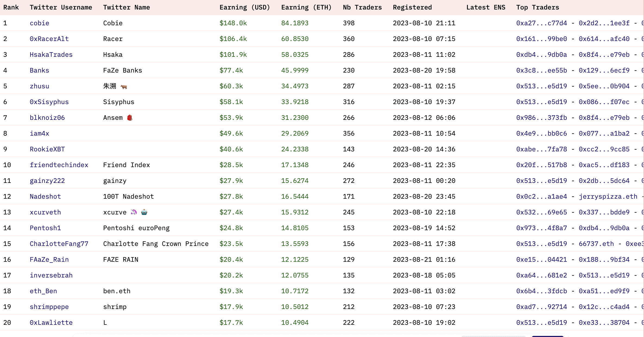Screen dimensions: 644x337
Task: Click the Top Traders column header
Action: tap(538, 7)
